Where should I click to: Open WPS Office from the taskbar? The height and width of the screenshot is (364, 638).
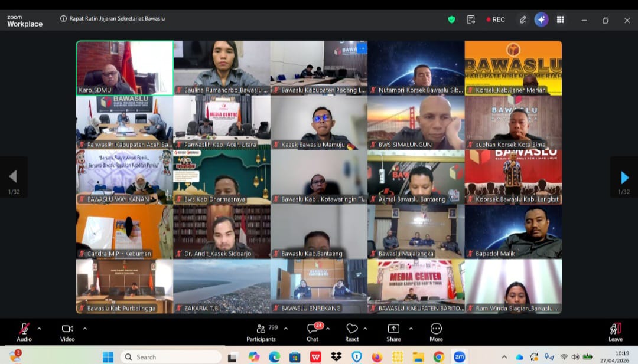315,357
